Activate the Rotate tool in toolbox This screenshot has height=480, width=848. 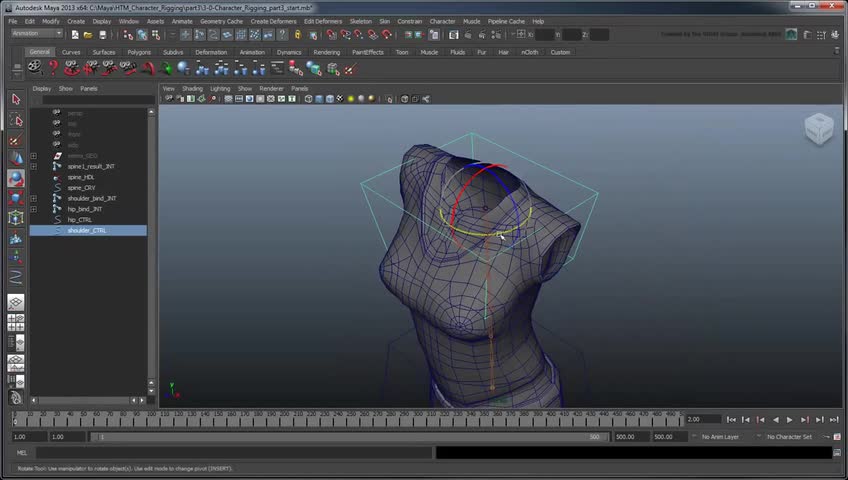(15, 179)
